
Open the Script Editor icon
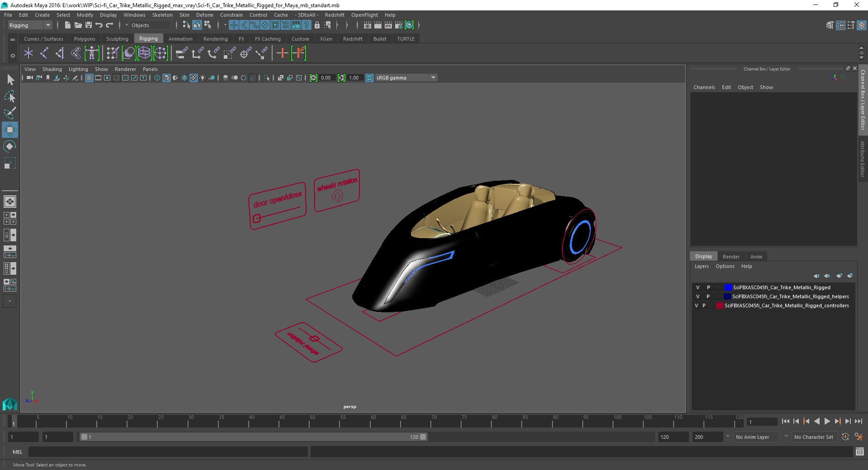click(860, 451)
